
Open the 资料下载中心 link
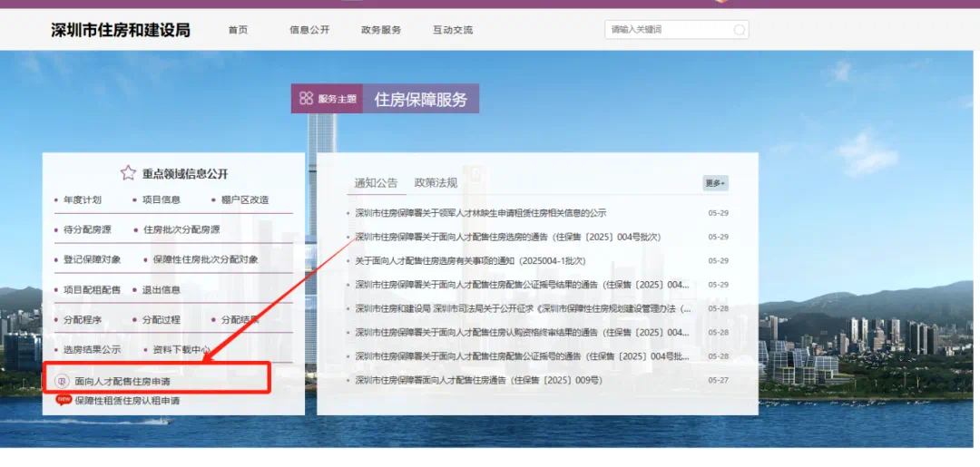181,350
